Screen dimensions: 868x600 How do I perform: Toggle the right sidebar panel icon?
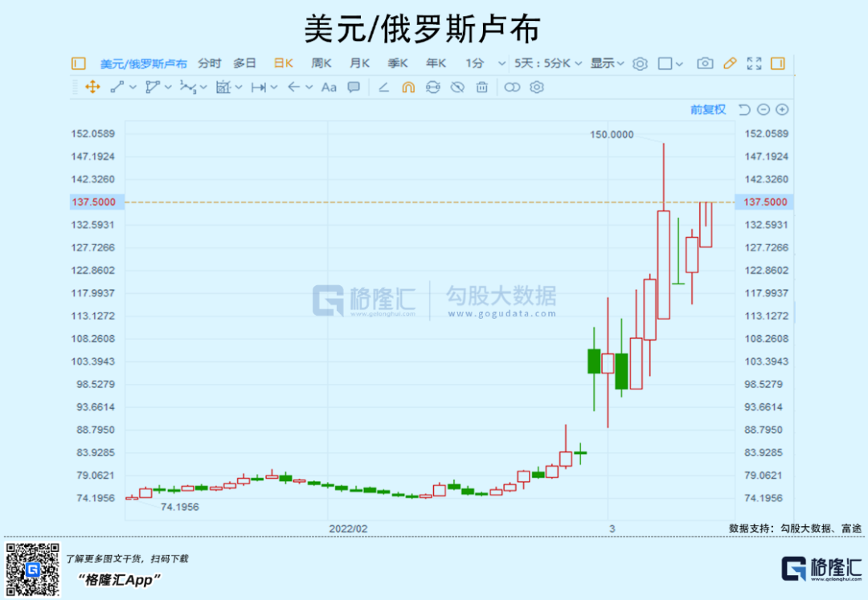point(778,63)
